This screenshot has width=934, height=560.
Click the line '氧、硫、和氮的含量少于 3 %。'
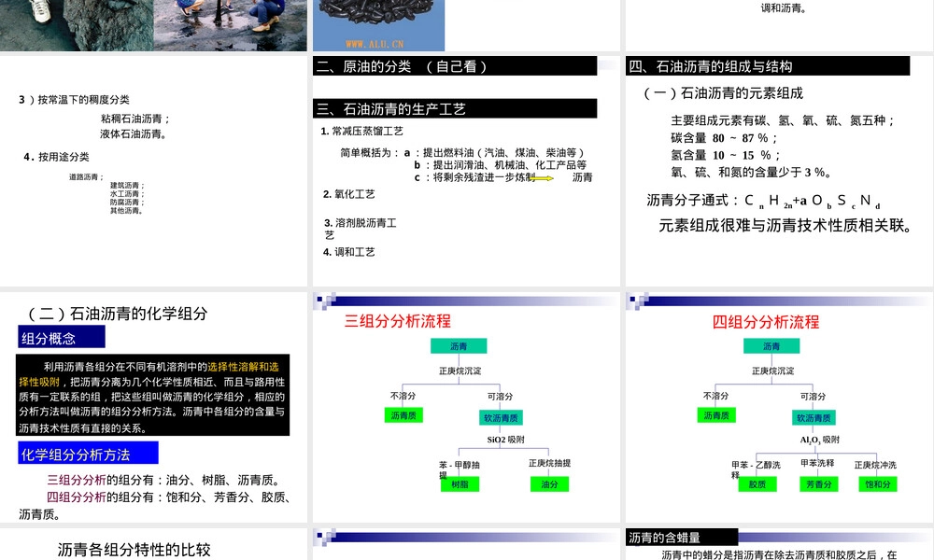point(751,173)
